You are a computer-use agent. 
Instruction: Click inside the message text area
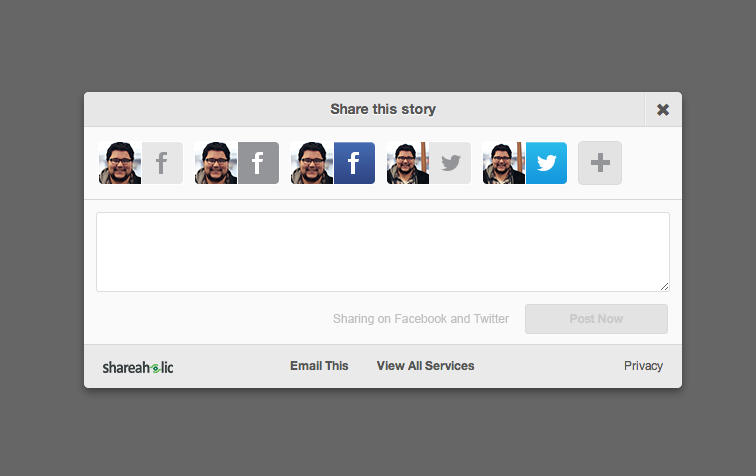pyautogui.click(x=383, y=252)
